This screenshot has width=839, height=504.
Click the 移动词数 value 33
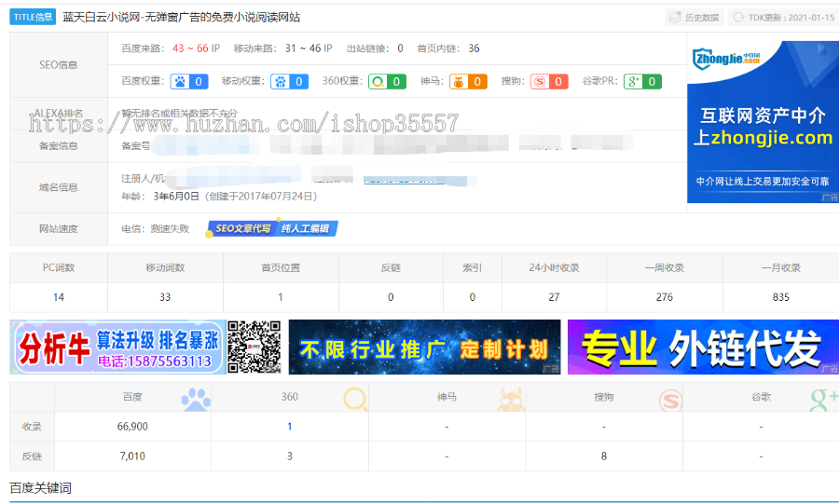165,297
